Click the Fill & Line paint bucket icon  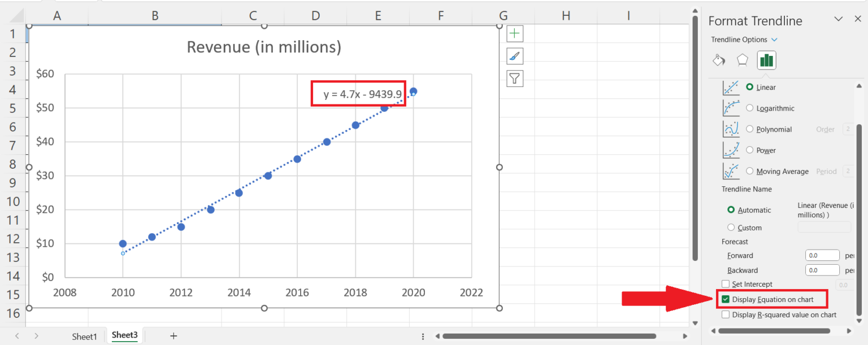tap(718, 60)
